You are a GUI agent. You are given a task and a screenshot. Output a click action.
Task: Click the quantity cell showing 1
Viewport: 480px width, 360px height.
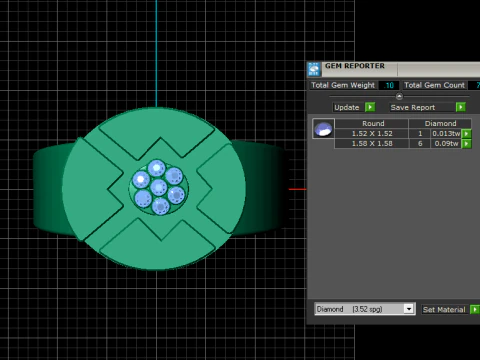pos(420,134)
